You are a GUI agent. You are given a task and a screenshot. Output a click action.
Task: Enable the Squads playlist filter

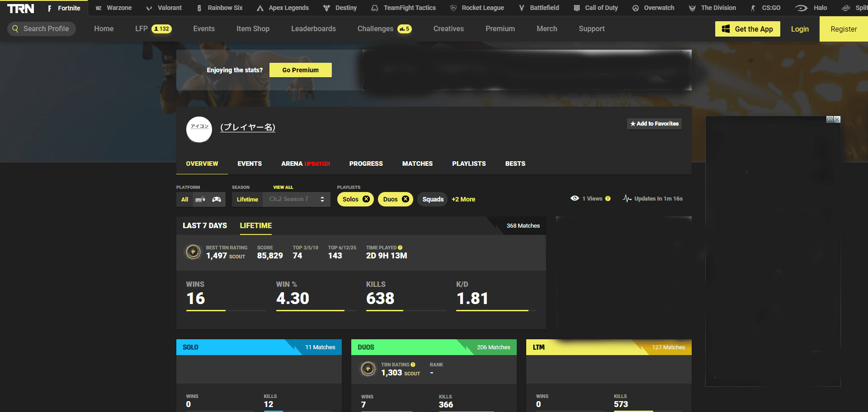pos(433,199)
